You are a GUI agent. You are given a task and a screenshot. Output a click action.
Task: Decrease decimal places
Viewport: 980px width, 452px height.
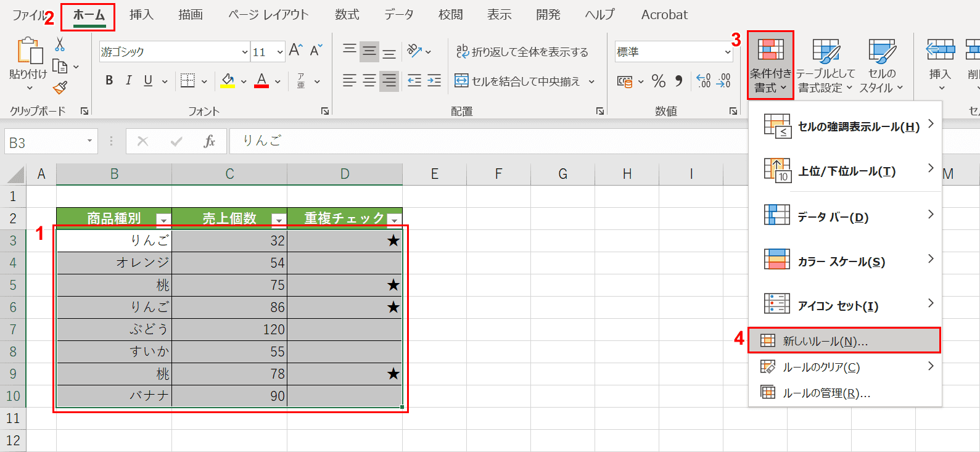coord(723,81)
